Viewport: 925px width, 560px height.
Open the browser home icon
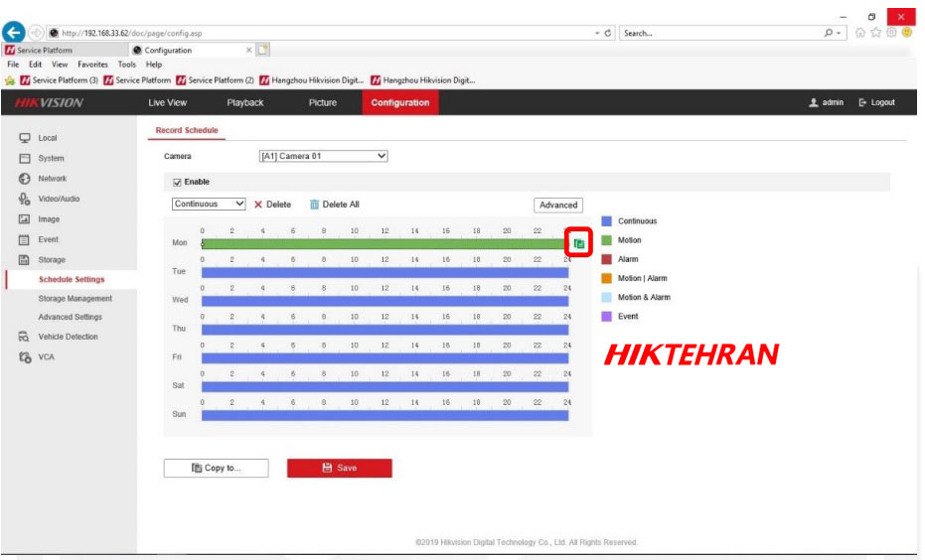point(860,33)
